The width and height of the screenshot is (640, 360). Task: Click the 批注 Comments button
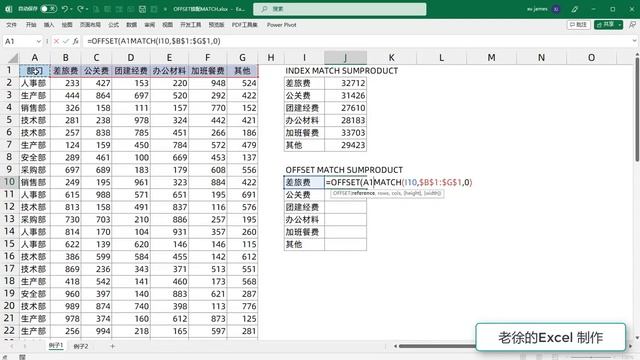[578, 25]
